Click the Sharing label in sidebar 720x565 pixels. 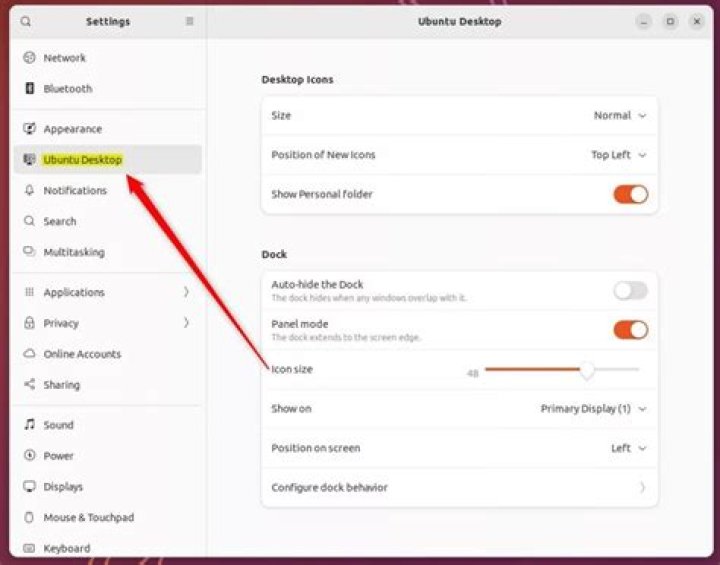point(62,384)
